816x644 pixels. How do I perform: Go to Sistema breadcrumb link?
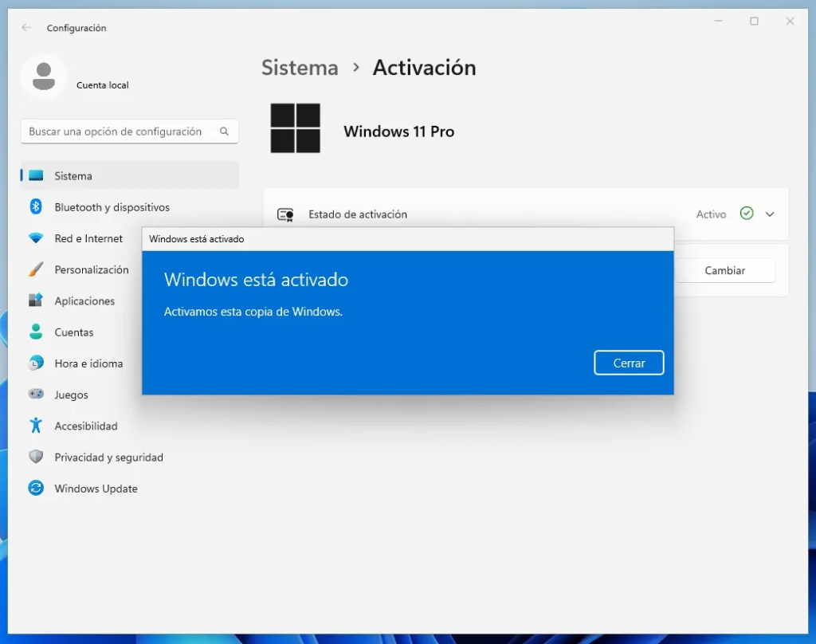(300, 68)
